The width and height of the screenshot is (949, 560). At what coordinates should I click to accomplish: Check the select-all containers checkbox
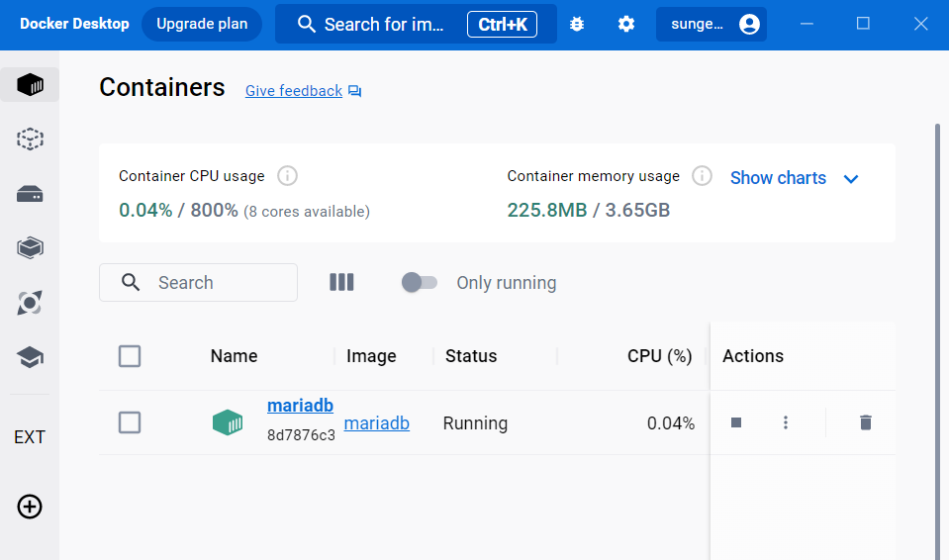click(130, 356)
